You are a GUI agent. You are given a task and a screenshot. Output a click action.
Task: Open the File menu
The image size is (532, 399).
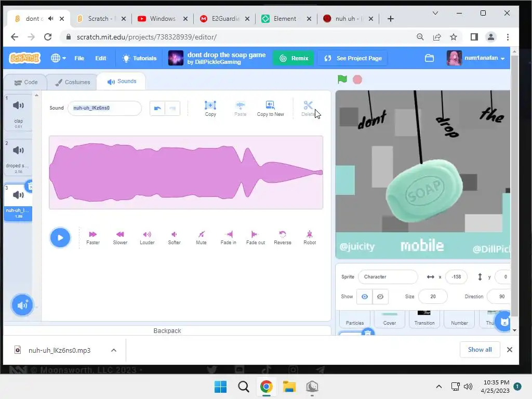click(x=79, y=58)
